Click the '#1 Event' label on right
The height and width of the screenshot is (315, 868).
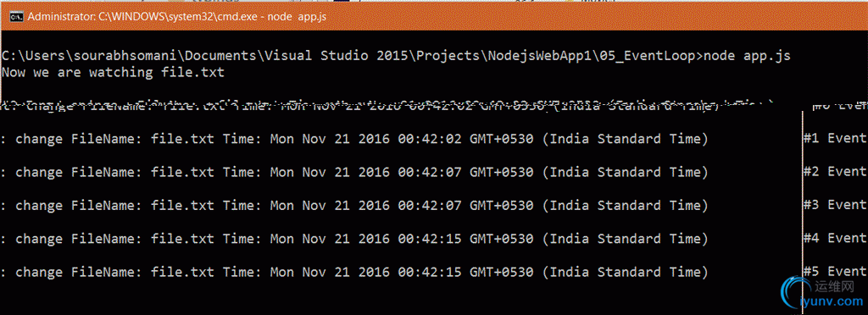(835, 139)
